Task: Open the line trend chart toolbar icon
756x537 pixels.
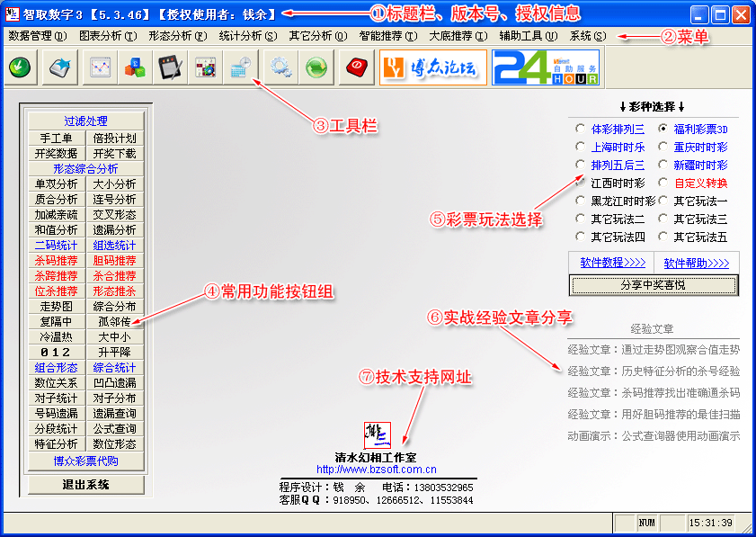Action: pyautogui.click(x=101, y=67)
